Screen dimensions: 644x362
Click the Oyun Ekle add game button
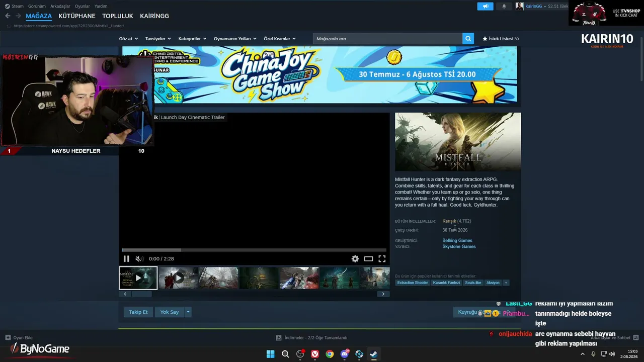tap(19, 338)
